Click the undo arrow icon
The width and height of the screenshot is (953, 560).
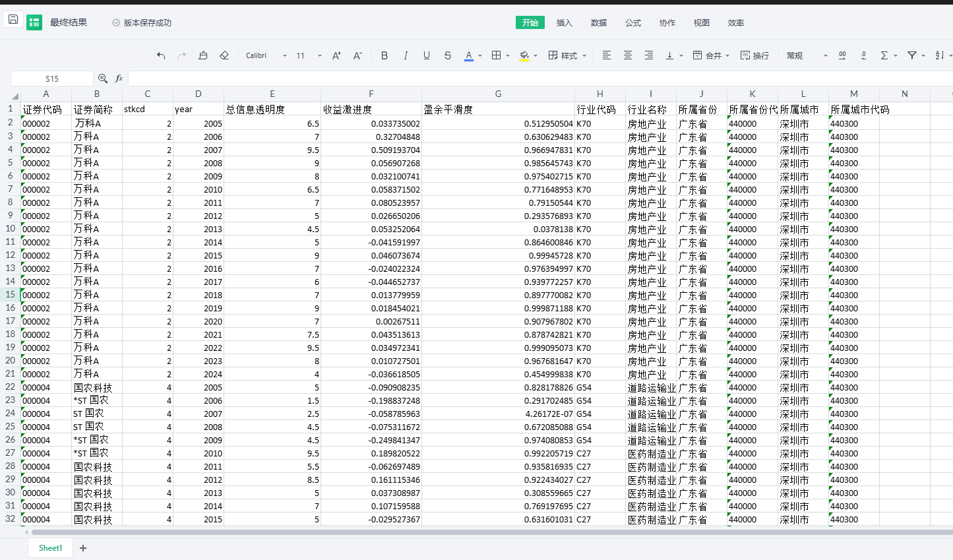click(161, 55)
